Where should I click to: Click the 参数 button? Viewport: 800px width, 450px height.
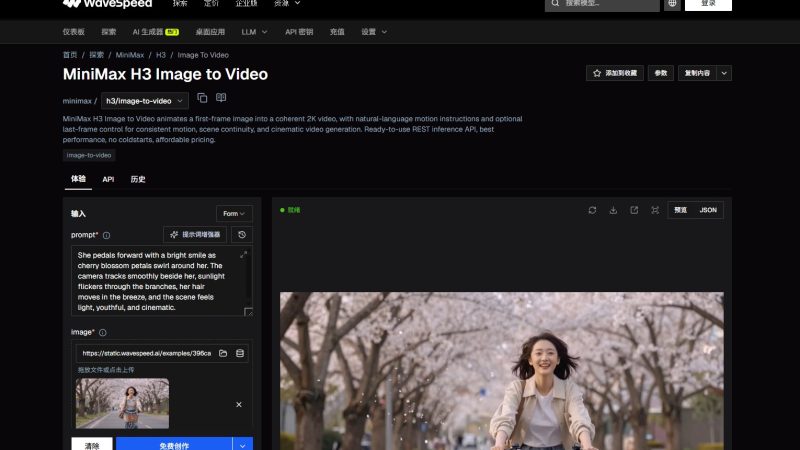(x=661, y=73)
